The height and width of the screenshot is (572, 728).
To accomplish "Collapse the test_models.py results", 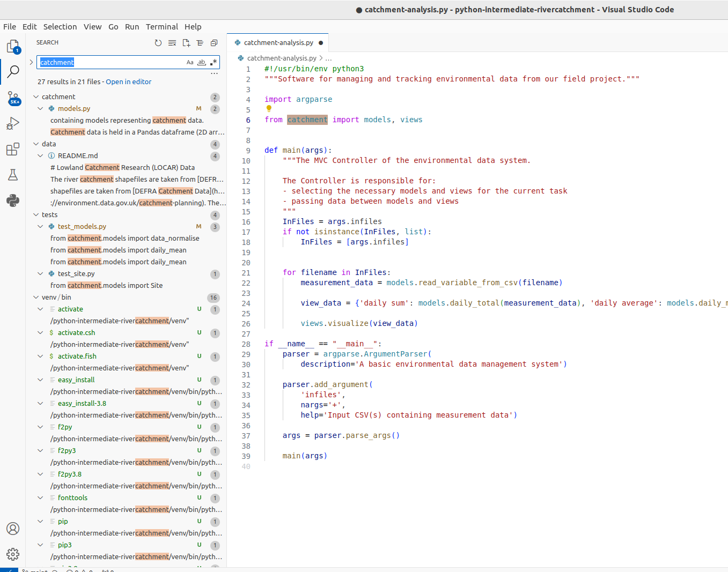I will 40,227.
